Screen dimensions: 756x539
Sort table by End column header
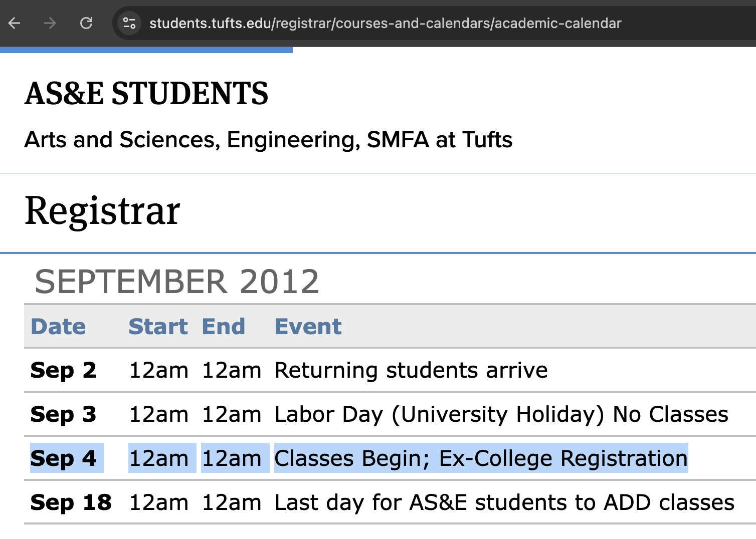[223, 327]
